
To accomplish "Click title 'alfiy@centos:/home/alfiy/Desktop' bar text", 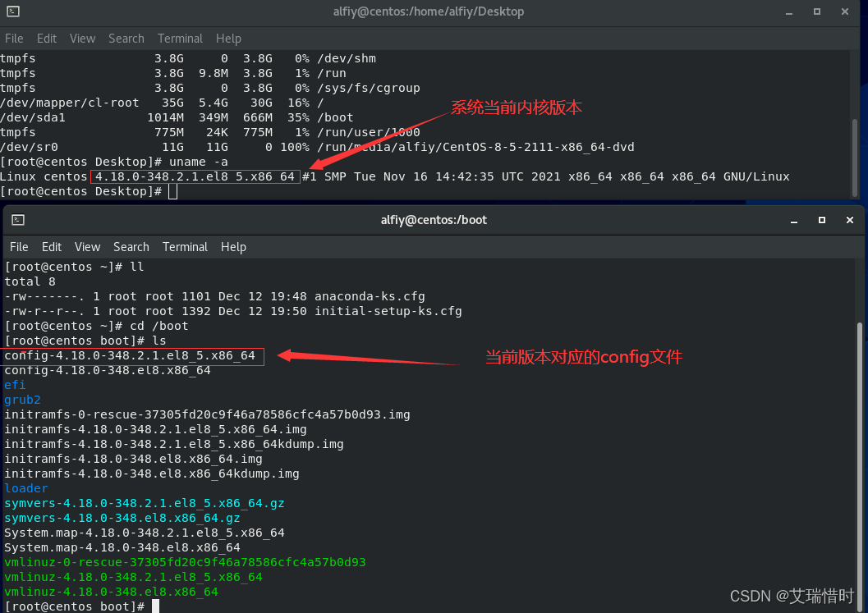I will pyautogui.click(x=429, y=11).
